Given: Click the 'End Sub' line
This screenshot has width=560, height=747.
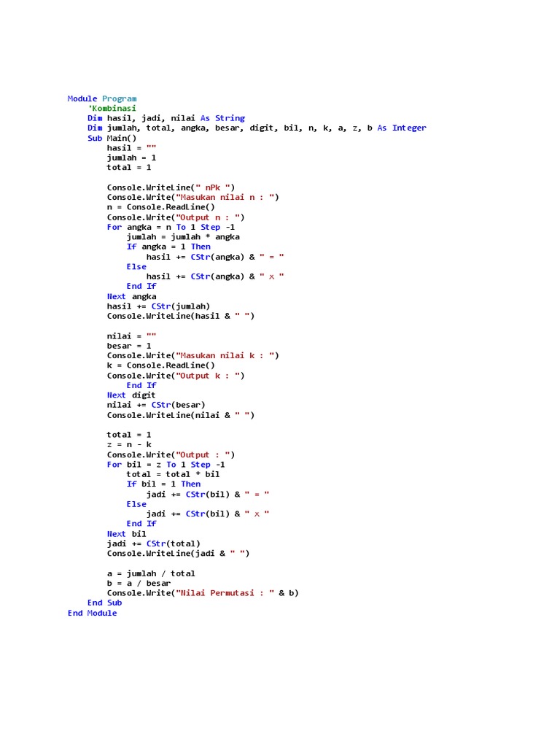Looking at the screenshot, I should (104, 603).
